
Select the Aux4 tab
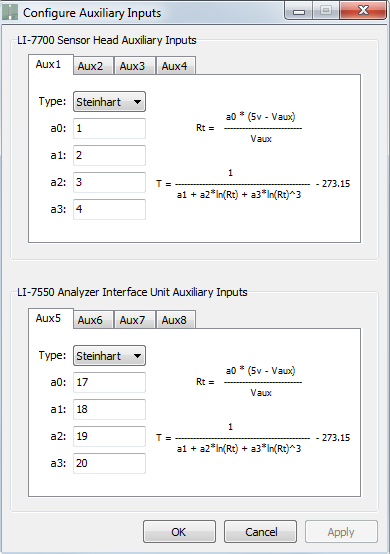point(176,66)
